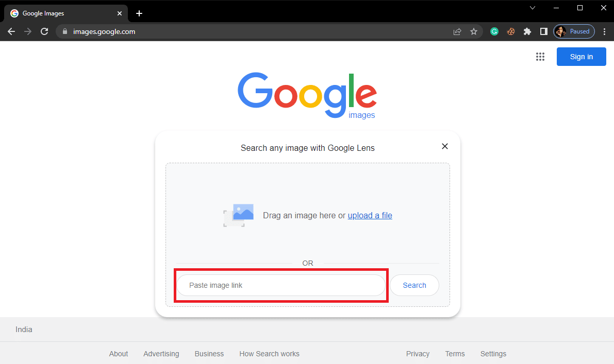
Task: Open the Paused profile button
Action: [x=574, y=32]
